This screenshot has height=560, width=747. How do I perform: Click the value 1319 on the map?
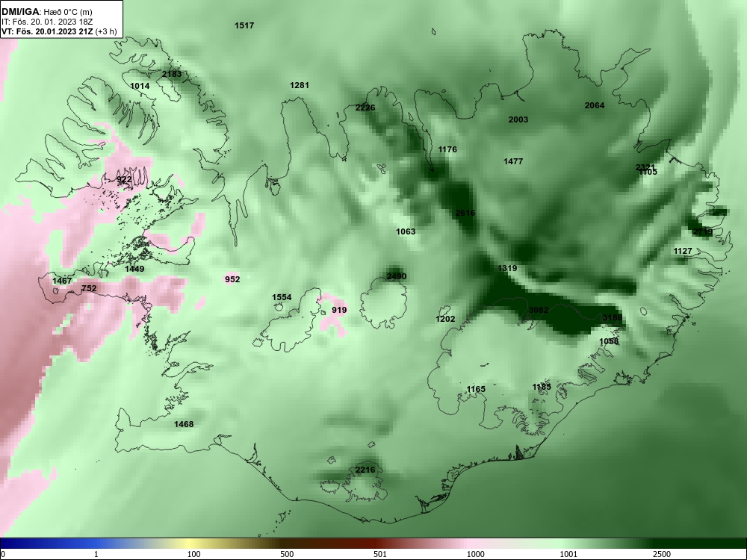pos(507,268)
